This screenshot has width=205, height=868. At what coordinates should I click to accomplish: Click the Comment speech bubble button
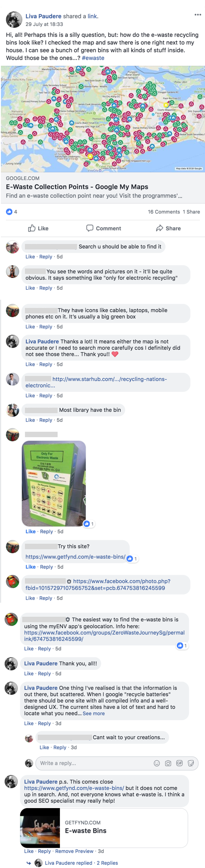point(103,228)
